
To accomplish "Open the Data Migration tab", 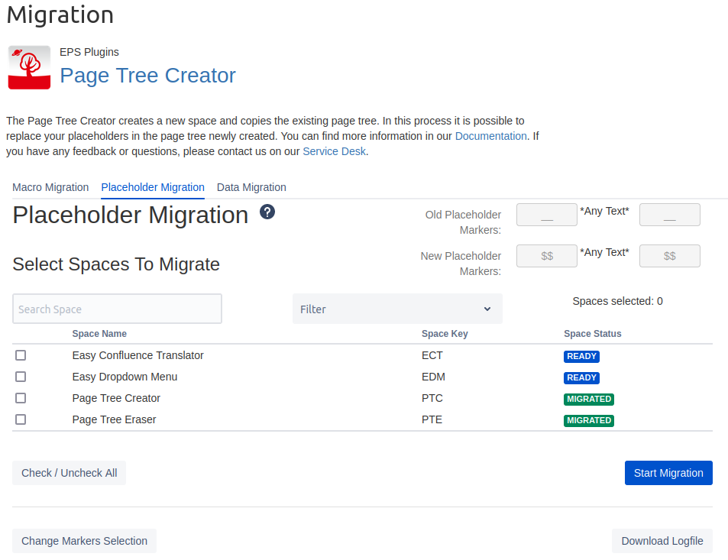I will click(251, 187).
